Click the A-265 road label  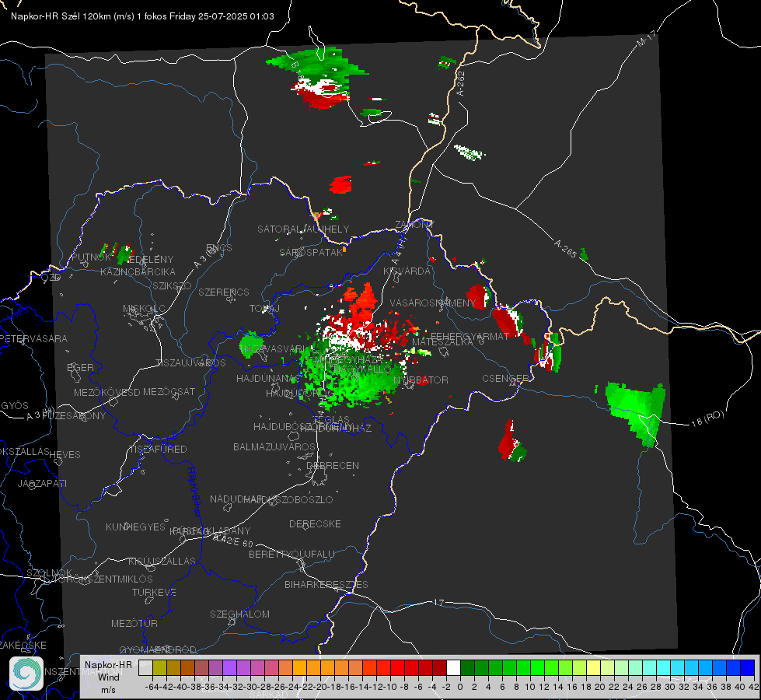coord(565,249)
